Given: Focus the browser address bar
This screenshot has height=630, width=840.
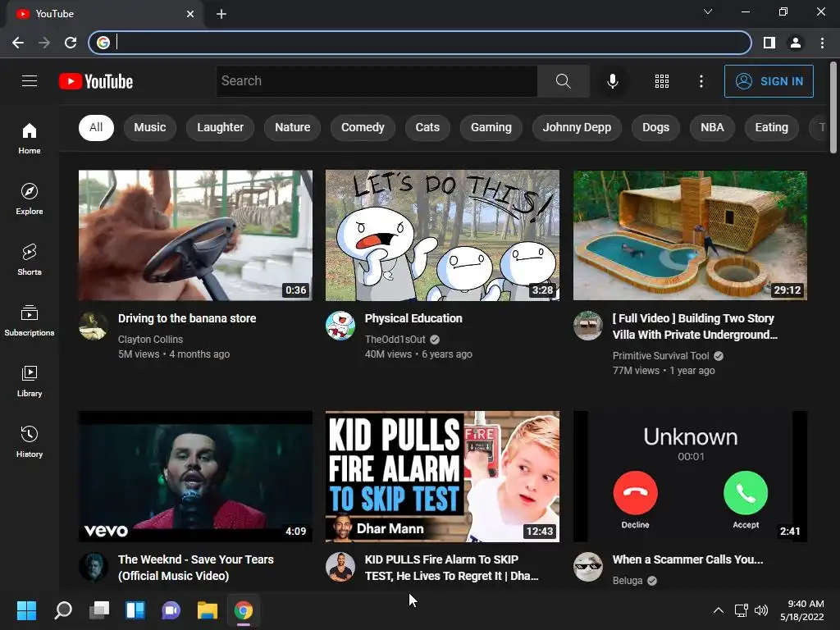Looking at the screenshot, I should click(x=420, y=43).
